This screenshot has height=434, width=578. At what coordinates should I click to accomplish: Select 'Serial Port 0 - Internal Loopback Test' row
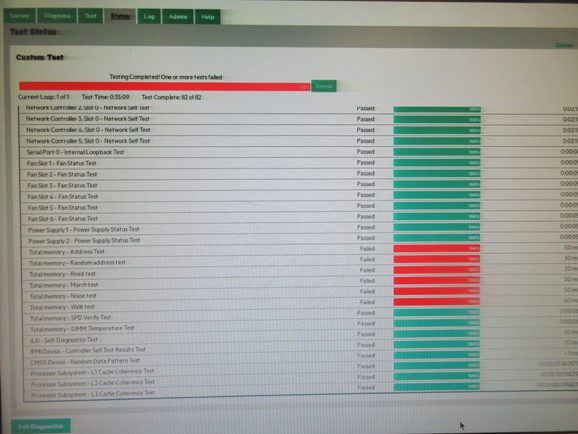coord(299,152)
